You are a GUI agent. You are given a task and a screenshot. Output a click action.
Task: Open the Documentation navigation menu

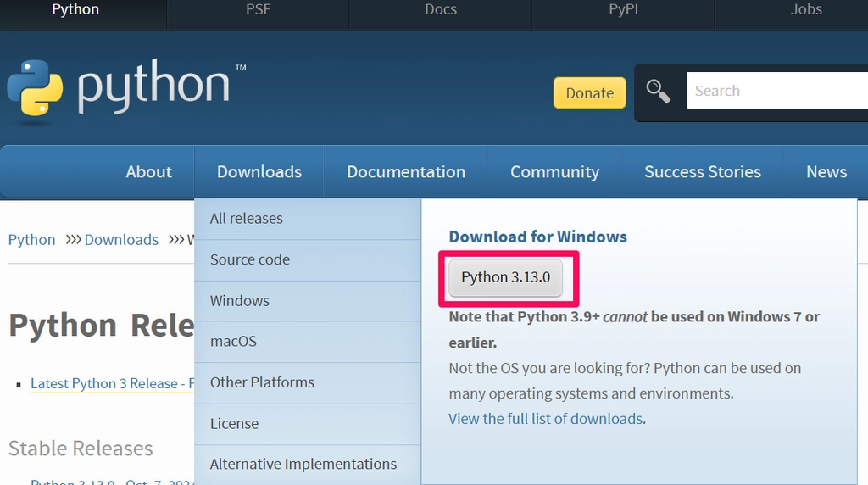click(x=406, y=171)
